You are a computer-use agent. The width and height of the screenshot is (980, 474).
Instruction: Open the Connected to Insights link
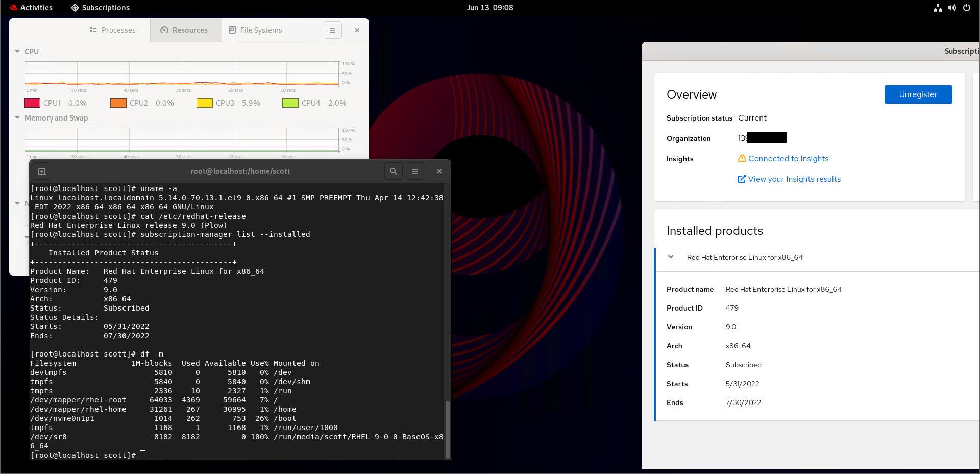tap(788, 159)
